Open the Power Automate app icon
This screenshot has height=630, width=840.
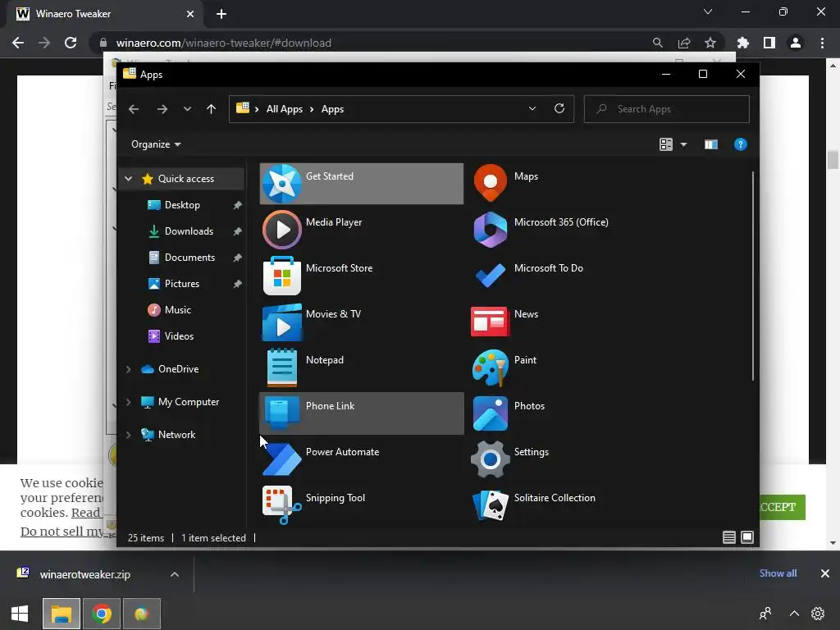click(282, 459)
